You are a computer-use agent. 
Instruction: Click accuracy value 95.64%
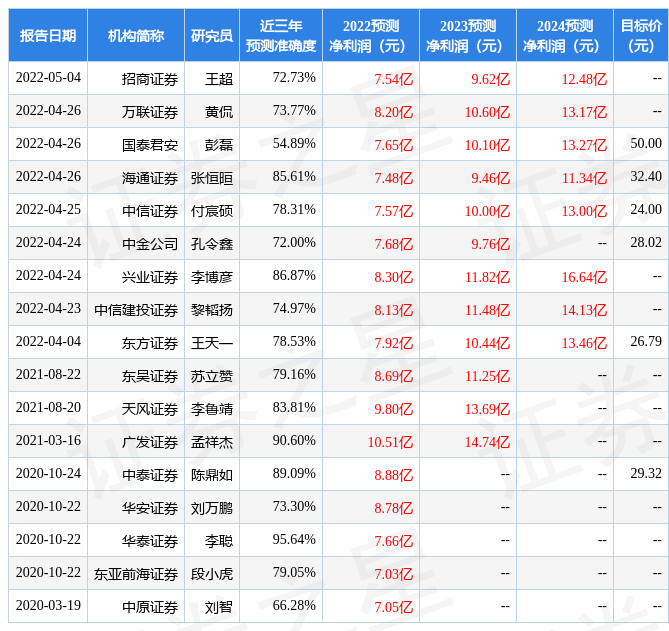pyautogui.click(x=294, y=539)
